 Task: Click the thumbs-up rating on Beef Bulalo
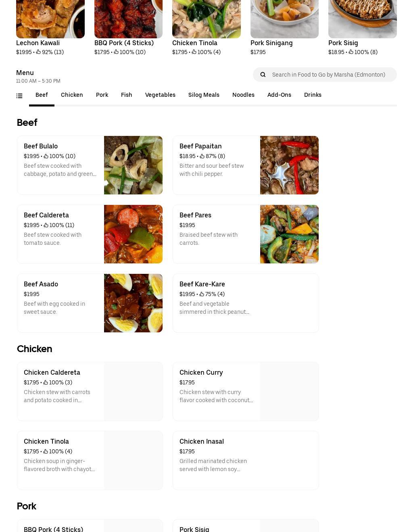tap(46, 156)
